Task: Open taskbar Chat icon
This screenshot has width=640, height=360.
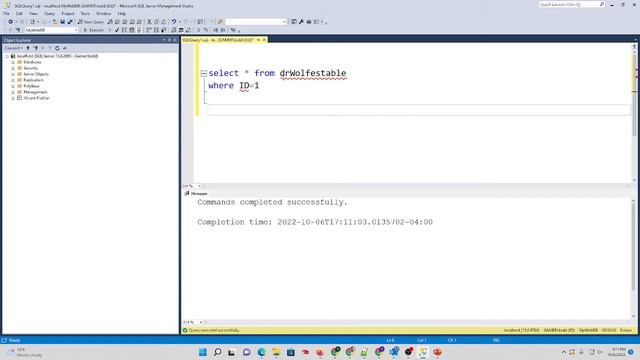Action: (x=247, y=352)
